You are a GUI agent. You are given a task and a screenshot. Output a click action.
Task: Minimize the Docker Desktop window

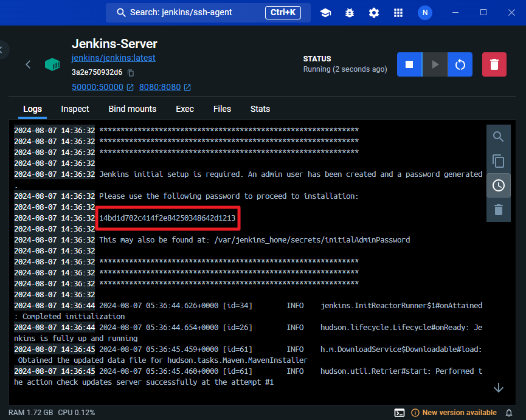pyautogui.click(x=455, y=13)
